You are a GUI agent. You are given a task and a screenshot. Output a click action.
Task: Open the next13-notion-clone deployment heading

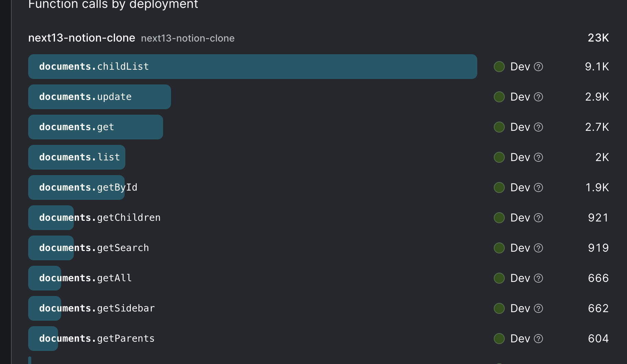82,38
